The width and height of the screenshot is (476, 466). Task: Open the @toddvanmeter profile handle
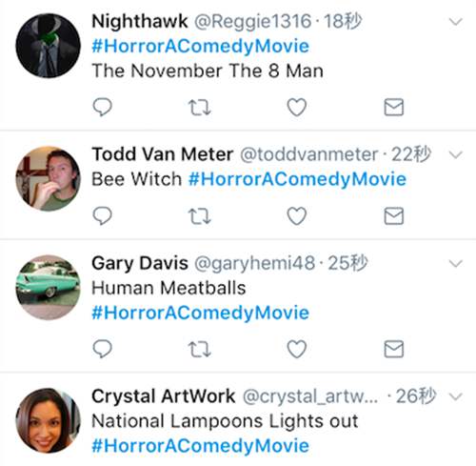[309, 154]
